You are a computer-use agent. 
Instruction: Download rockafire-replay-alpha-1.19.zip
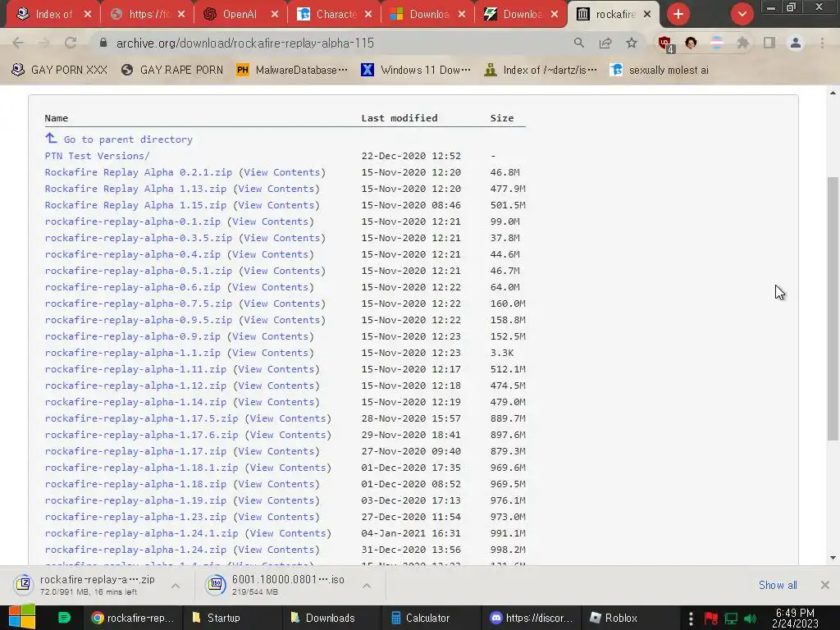pyautogui.click(x=135, y=500)
